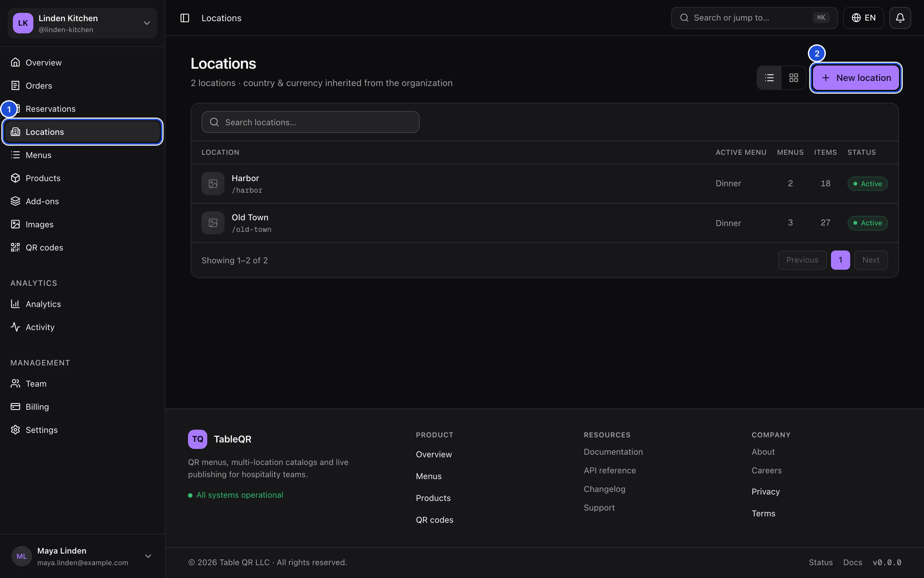Open Reservations in the sidebar
The image size is (924, 578).
[82, 109]
